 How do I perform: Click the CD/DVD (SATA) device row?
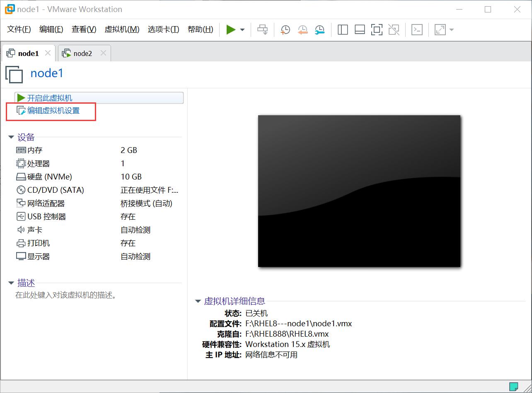click(98, 190)
